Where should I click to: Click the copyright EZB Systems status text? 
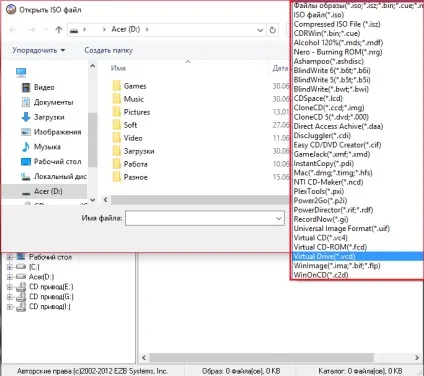point(92,371)
